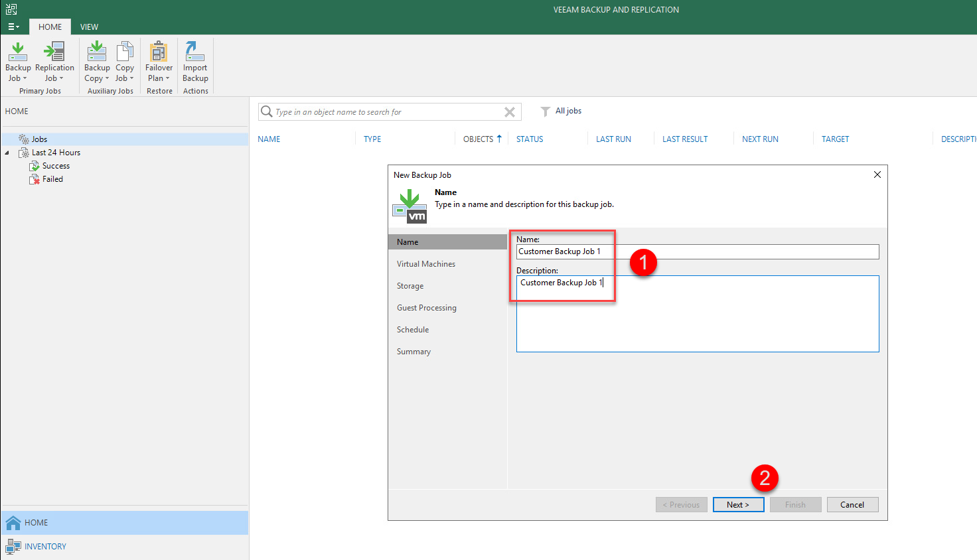
Task: Select the Jobs tree node
Action: [x=125, y=139]
